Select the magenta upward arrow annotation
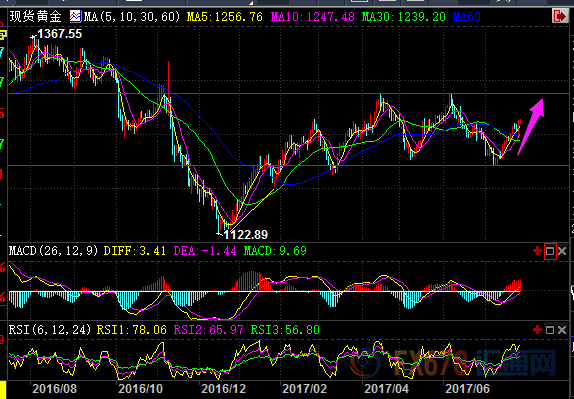The height and width of the screenshot is (399, 574). click(531, 127)
